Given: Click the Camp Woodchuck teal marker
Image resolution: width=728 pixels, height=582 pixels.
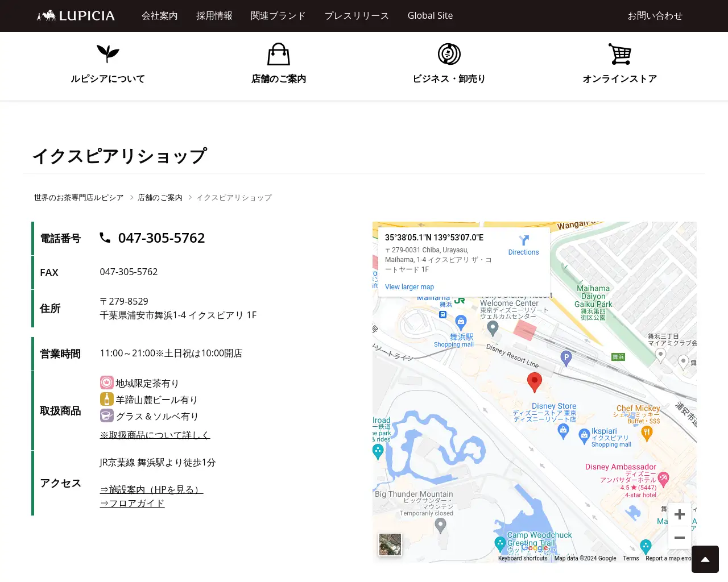Looking at the screenshot, I should (500, 544).
